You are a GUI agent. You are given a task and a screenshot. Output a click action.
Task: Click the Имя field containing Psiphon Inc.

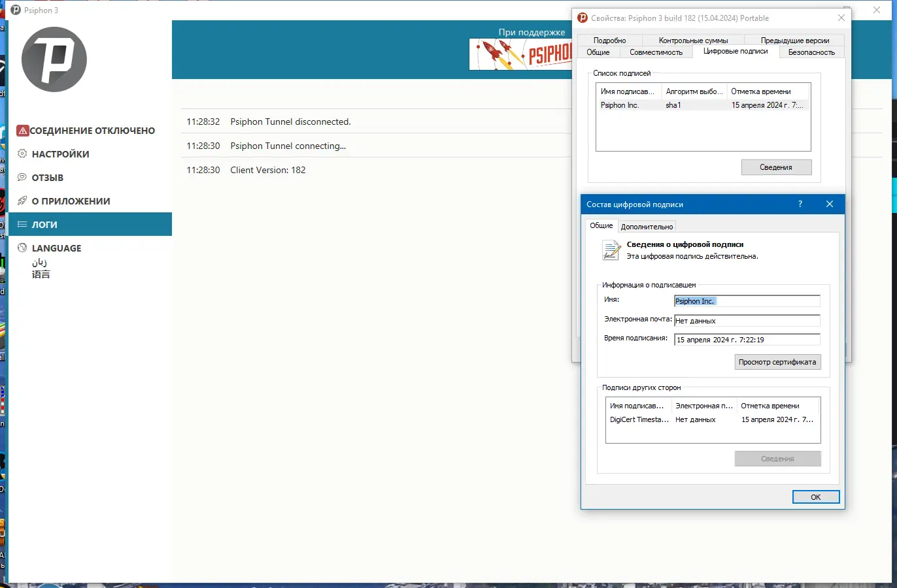[747, 301]
